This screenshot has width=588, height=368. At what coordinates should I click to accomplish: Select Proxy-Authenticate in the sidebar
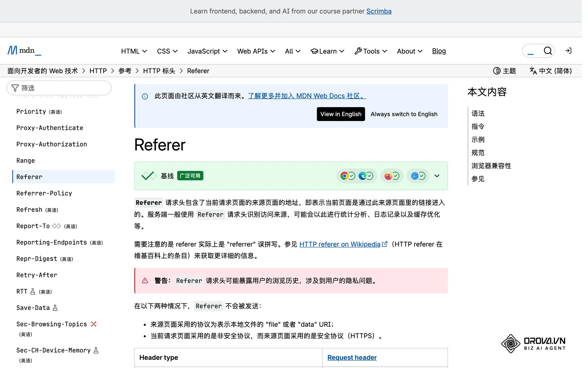point(50,128)
